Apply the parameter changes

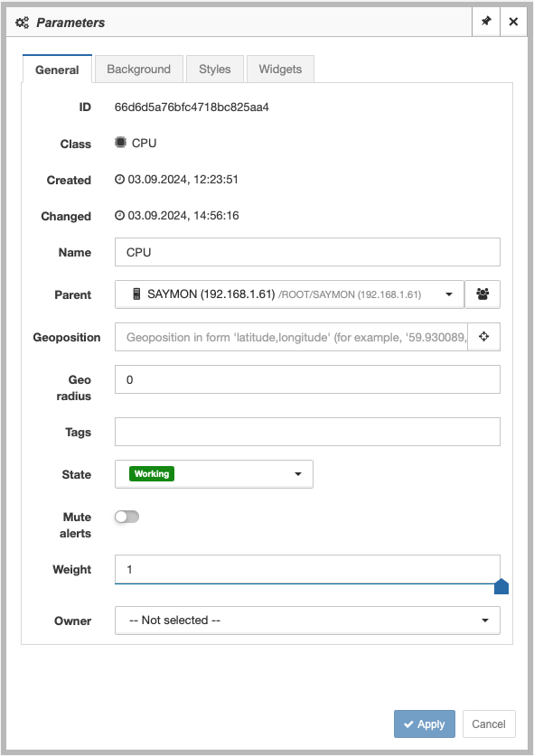[x=425, y=723]
